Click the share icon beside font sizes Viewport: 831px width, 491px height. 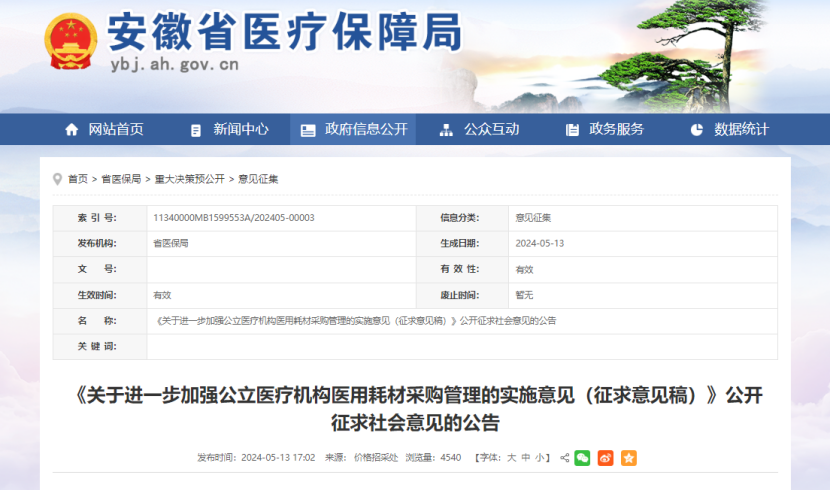click(564, 458)
